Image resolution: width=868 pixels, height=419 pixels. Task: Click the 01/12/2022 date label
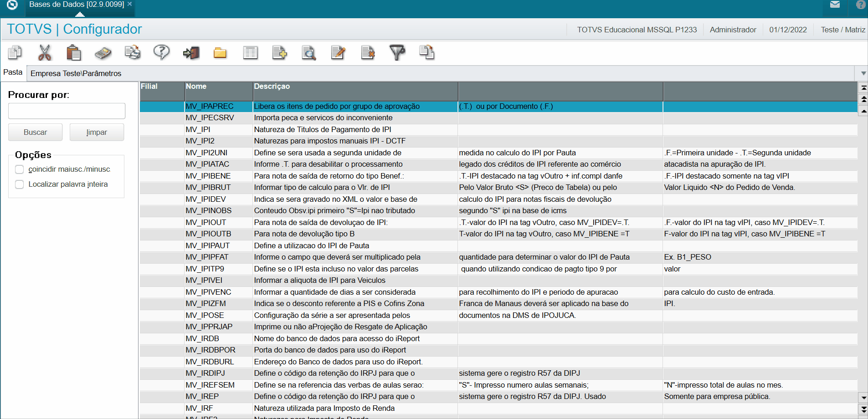[x=788, y=30]
